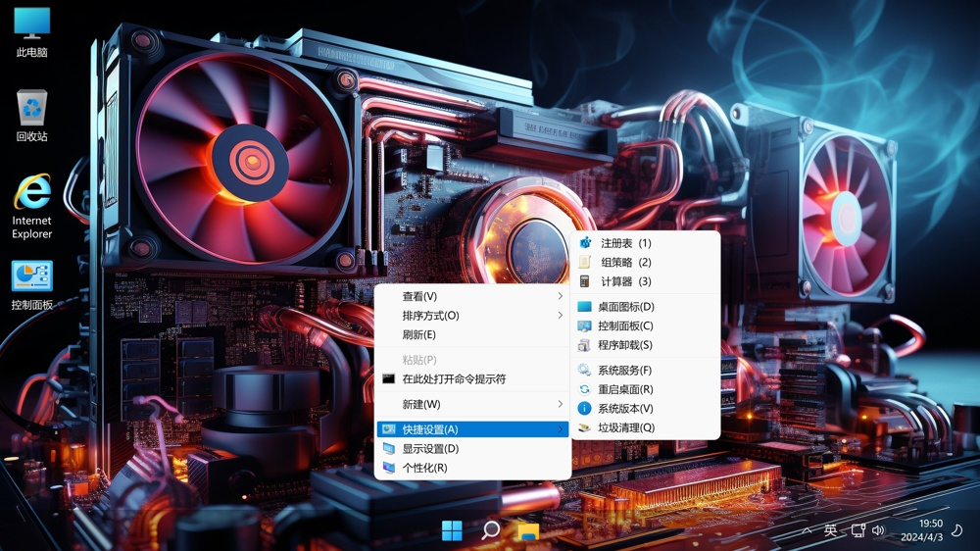
Task: Select the 回收站 recycle bin icon
Action: click(x=31, y=115)
